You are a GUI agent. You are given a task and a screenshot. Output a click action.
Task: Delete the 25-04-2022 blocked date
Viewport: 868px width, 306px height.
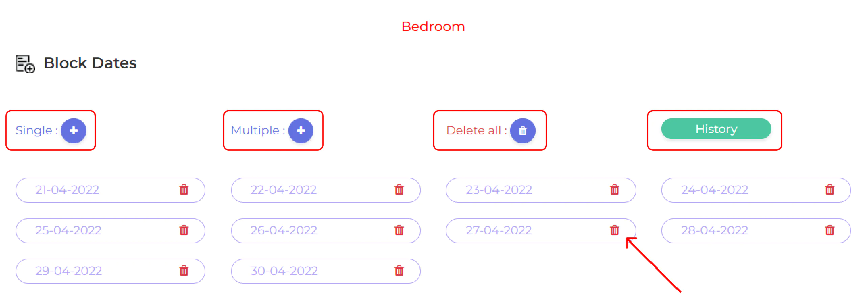pos(184,230)
